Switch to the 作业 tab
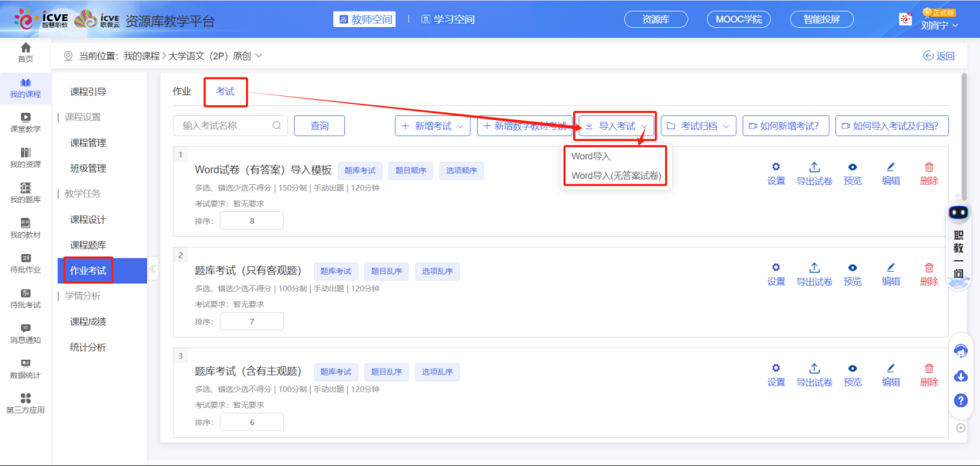Viewport: 980px width, 466px height. [x=182, y=91]
